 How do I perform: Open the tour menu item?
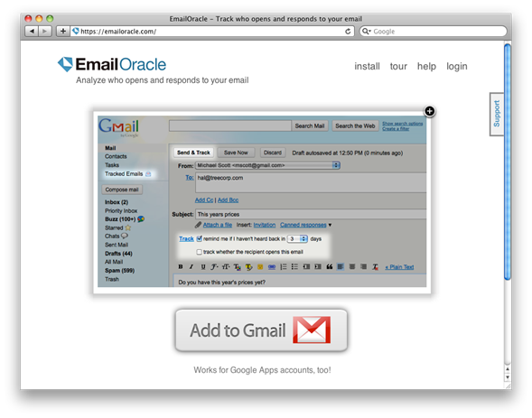tap(398, 66)
